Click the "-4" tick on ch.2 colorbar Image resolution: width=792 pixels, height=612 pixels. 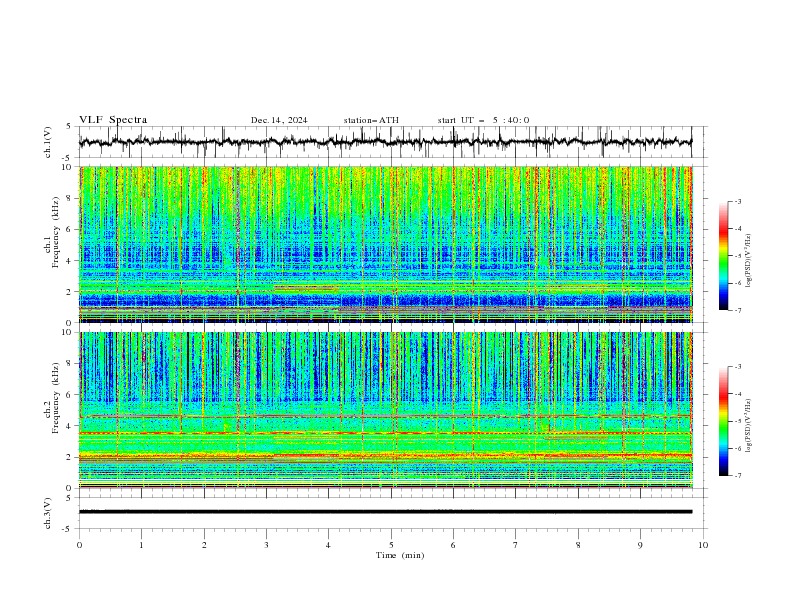tap(737, 394)
